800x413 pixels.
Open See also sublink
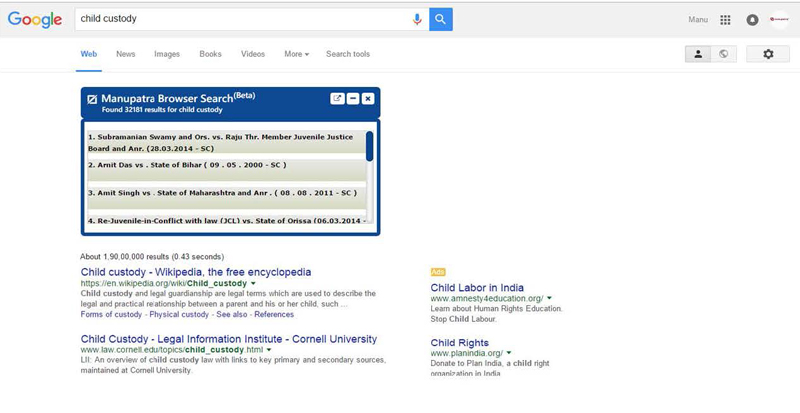pyautogui.click(x=232, y=314)
